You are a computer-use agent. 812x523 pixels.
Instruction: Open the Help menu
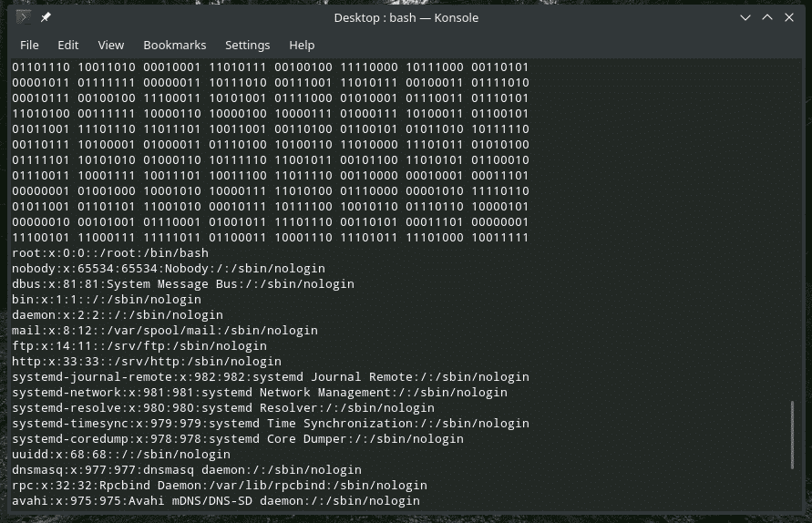pos(302,45)
